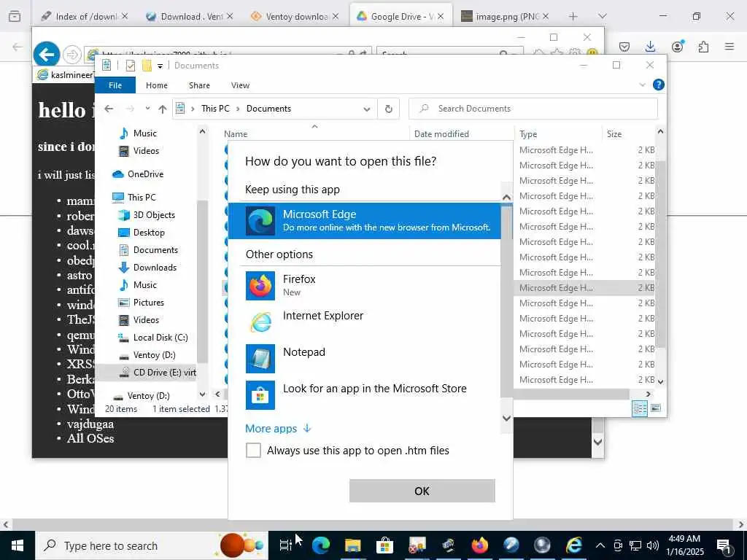Open the Firefox list all tabs dropdown
This screenshot has width=747, height=560.
pyautogui.click(x=603, y=16)
